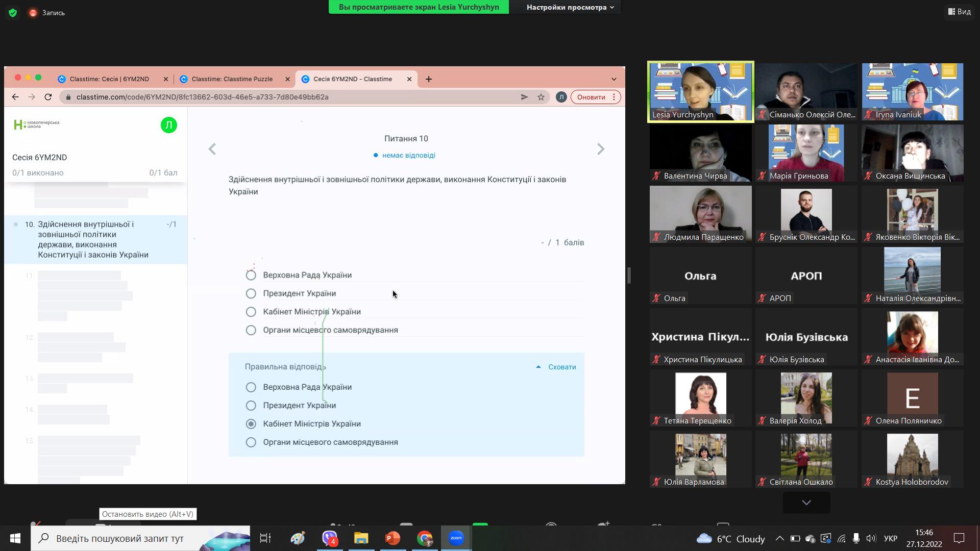Open PowerPoint from taskbar
The width and height of the screenshot is (980, 551).
click(x=393, y=538)
